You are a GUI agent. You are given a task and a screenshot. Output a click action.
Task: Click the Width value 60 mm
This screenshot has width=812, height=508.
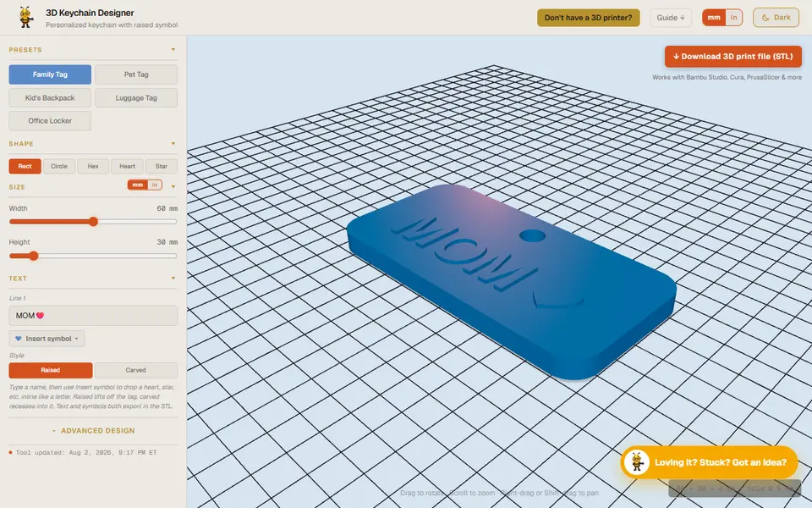coord(167,208)
